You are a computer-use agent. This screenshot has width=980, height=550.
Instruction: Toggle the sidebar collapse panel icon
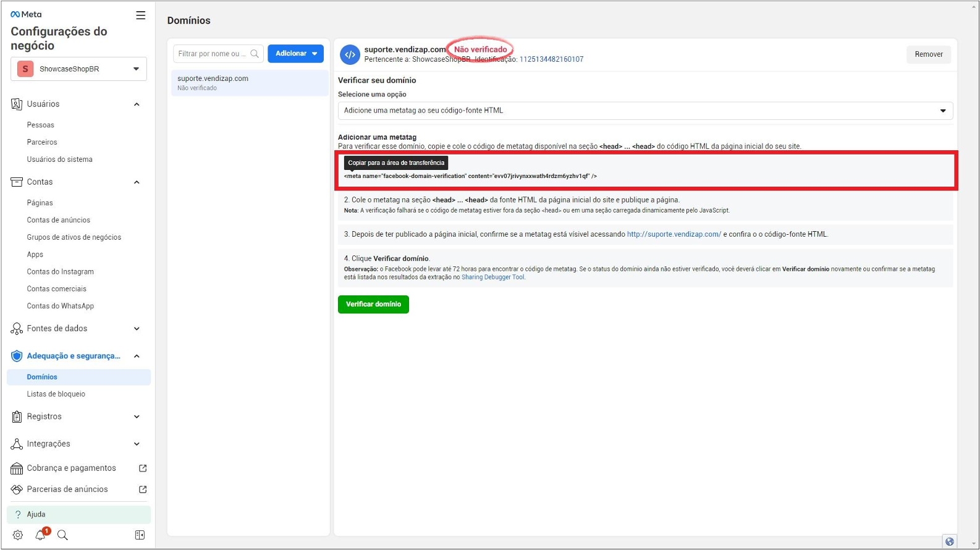pos(140,535)
